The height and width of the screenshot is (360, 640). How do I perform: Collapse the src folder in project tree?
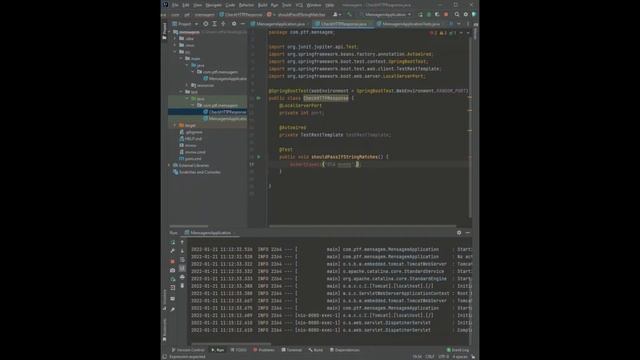tap(176, 52)
